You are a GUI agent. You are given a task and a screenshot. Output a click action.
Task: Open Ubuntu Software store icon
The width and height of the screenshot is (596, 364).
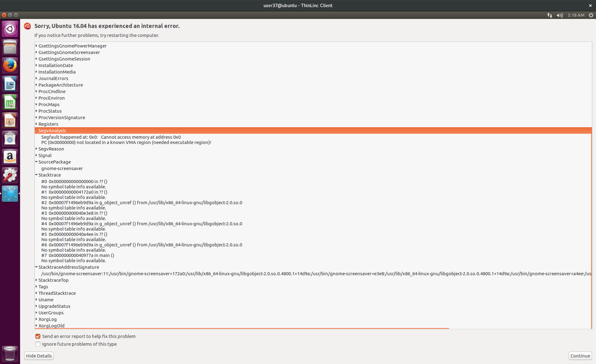[x=10, y=139]
